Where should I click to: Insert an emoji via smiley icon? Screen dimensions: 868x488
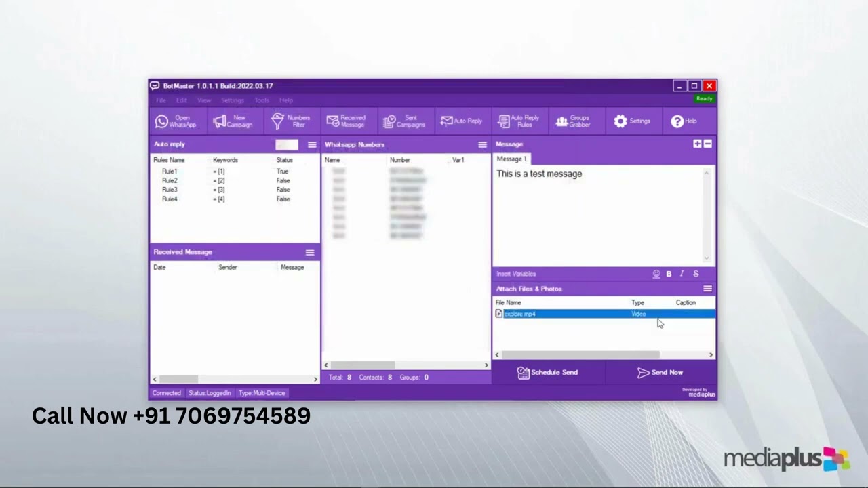[x=656, y=274]
